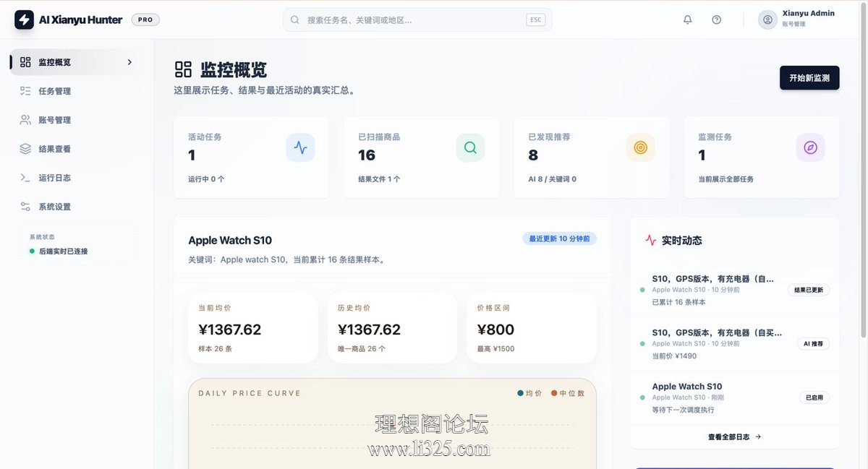868x469 pixels.
Task: Click the 后端实时已连接 status indicator
Action: click(59, 251)
